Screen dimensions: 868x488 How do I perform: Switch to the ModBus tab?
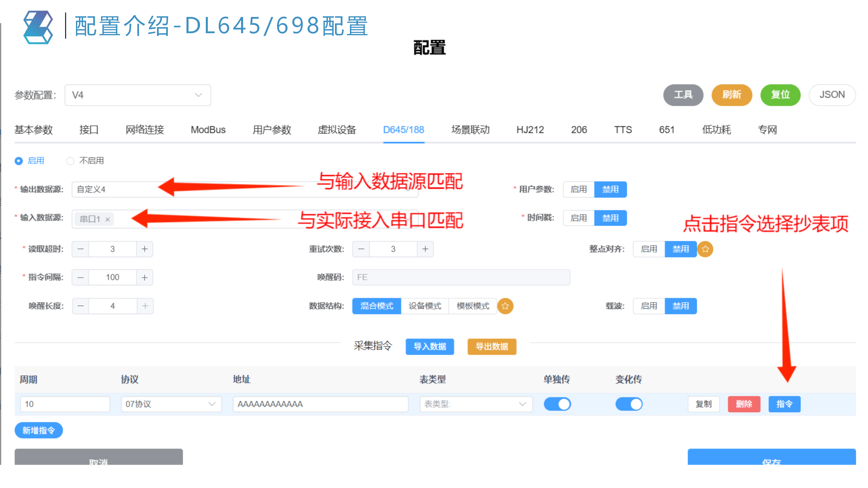tap(208, 130)
